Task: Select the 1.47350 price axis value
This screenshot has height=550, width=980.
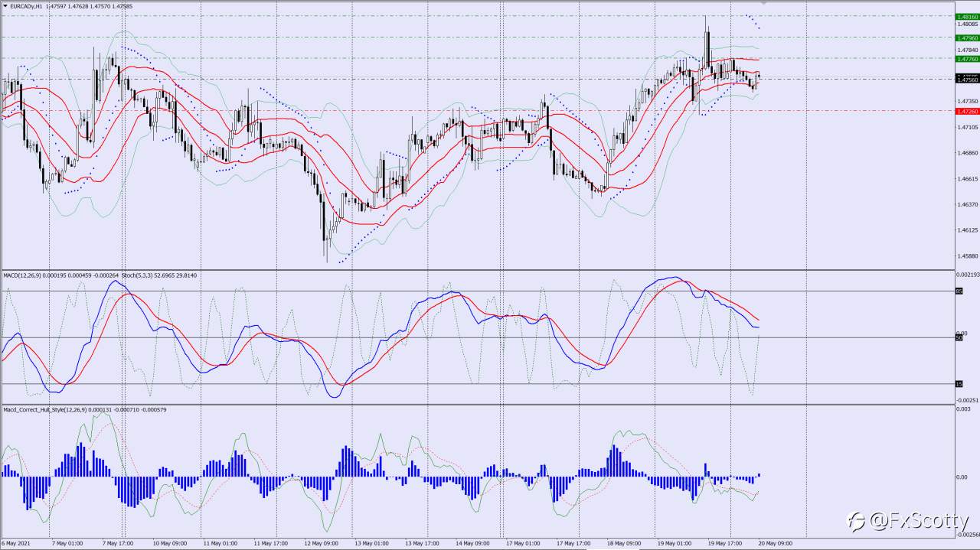Action: (967, 102)
